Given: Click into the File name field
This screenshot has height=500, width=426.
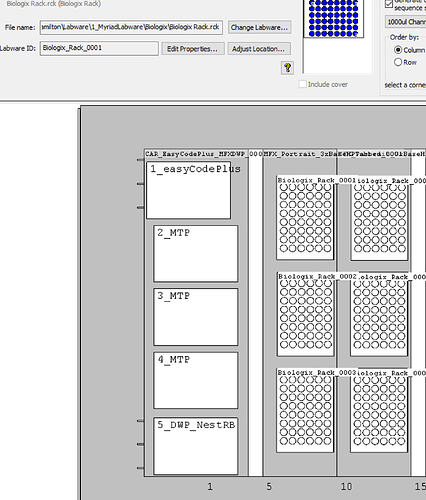Looking at the screenshot, I should coord(131,27).
